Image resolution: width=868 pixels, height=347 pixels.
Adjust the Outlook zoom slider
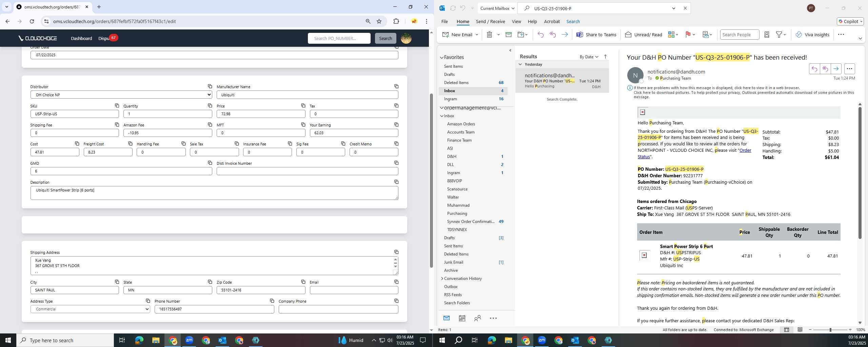[830, 330]
